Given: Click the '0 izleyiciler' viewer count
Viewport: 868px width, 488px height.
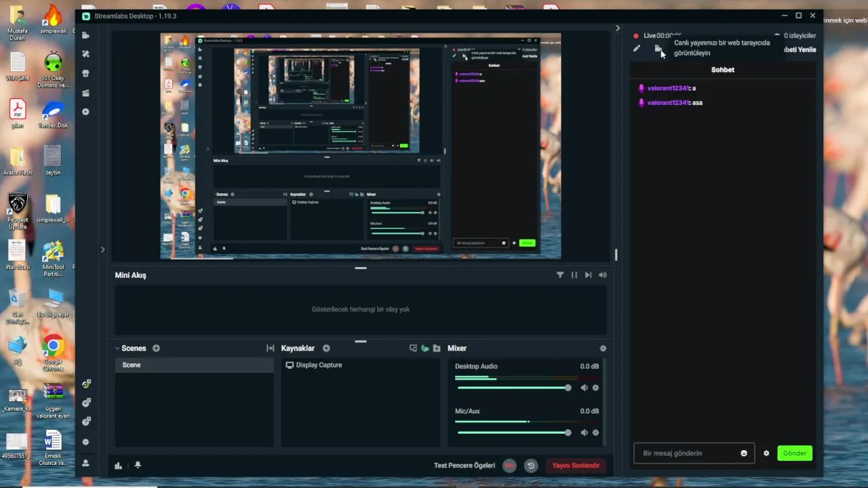Looking at the screenshot, I should tap(800, 35).
